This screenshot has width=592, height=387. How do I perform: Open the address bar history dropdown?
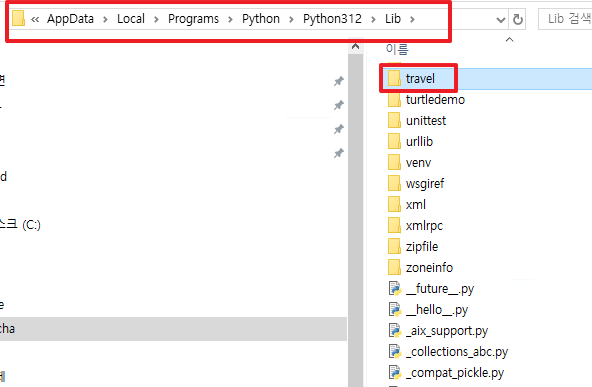pos(500,19)
